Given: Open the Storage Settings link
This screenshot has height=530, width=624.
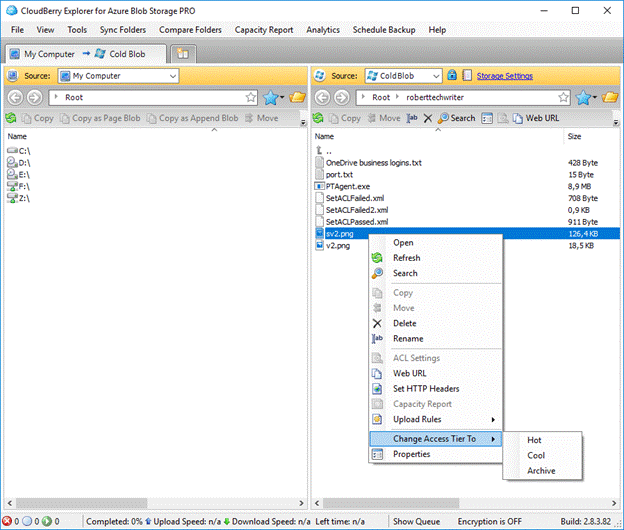Looking at the screenshot, I should click(505, 76).
